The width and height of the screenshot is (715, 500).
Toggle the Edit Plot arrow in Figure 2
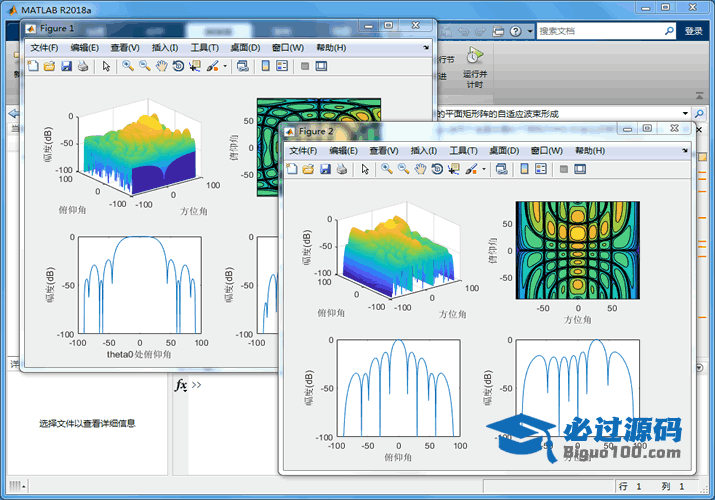click(x=365, y=169)
